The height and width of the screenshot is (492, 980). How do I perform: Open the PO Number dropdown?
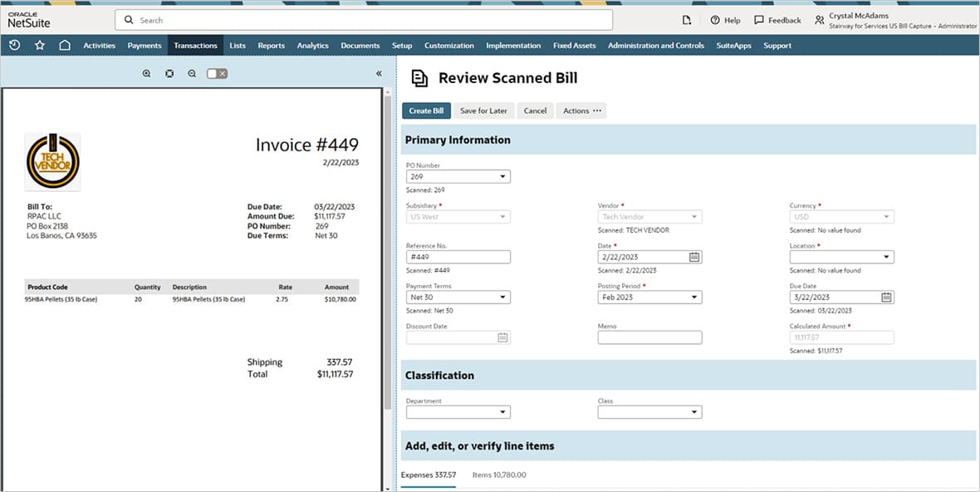click(502, 175)
